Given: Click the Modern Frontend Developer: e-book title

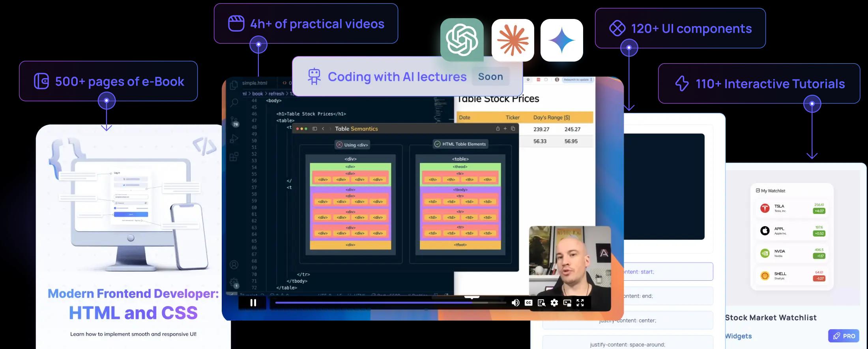Looking at the screenshot, I should tap(133, 293).
